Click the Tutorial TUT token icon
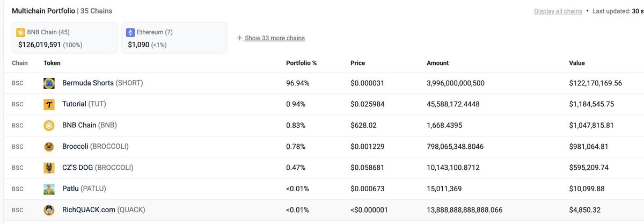The image size is (644, 224). (49, 104)
